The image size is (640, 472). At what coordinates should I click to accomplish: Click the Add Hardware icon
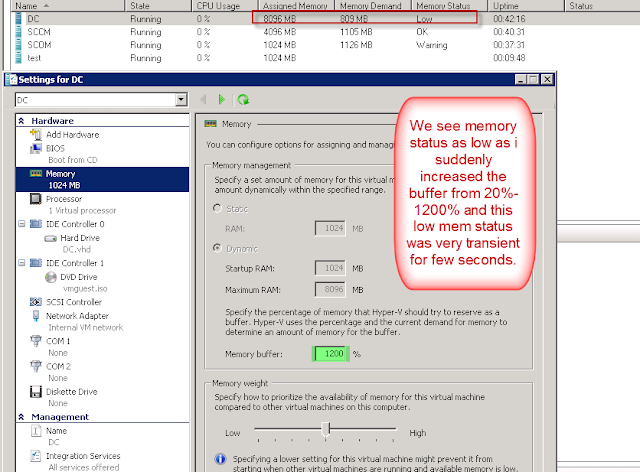(x=36, y=134)
